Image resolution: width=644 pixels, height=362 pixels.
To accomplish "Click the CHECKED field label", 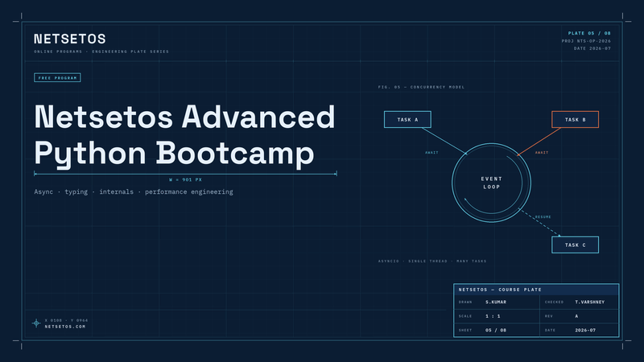I will coord(554,302).
